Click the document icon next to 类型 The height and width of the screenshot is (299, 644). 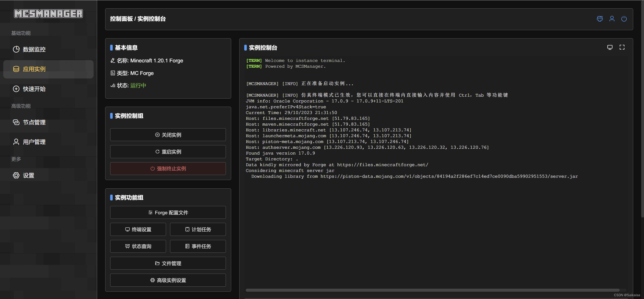tap(113, 73)
